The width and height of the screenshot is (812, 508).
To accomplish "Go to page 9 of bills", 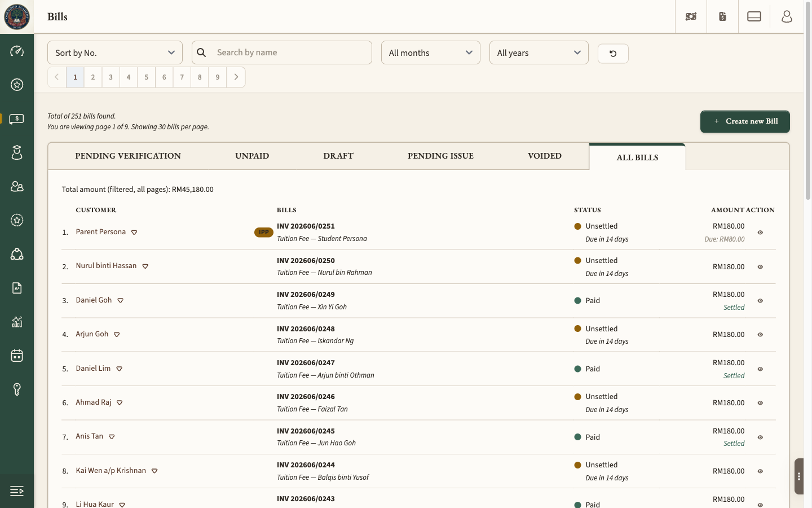I will point(218,77).
